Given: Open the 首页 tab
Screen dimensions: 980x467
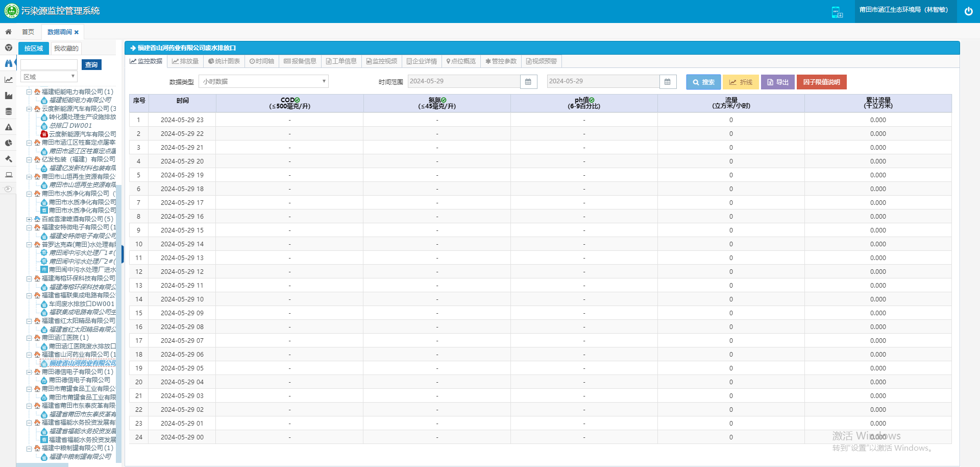Looking at the screenshot, I should [28, 32].
